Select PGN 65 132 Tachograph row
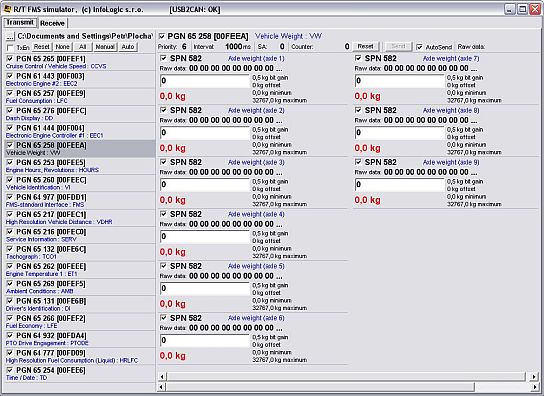This screenshot has height=396, width=544. [x=80, y=253]
